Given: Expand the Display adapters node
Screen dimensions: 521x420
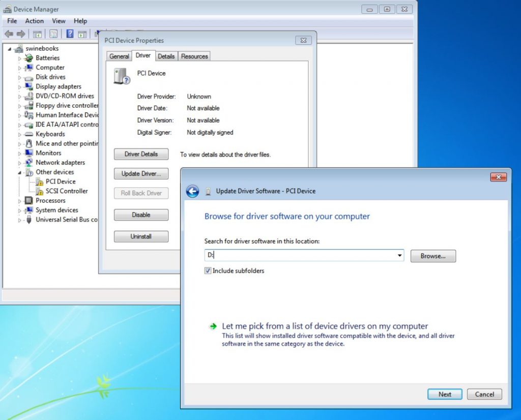Looking at the screenshot, I should point(20,87).
